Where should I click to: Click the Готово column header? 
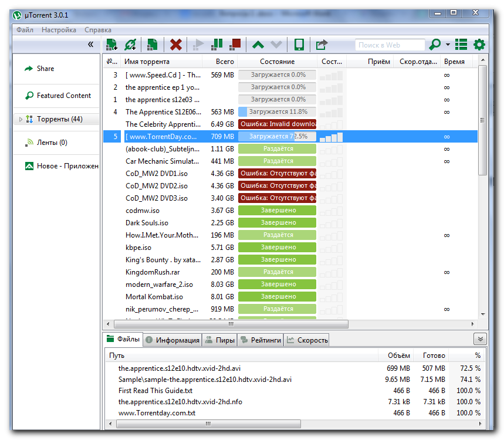coord(431,356)
